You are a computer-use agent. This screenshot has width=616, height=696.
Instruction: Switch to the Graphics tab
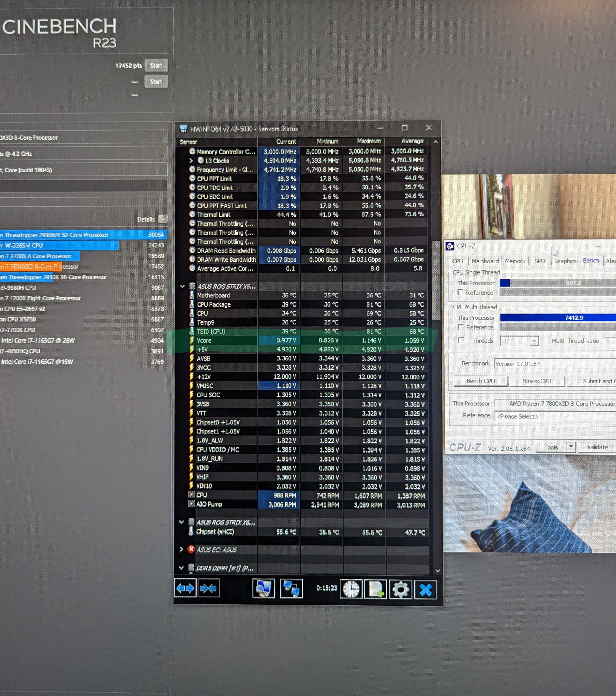tap(565, 261)
